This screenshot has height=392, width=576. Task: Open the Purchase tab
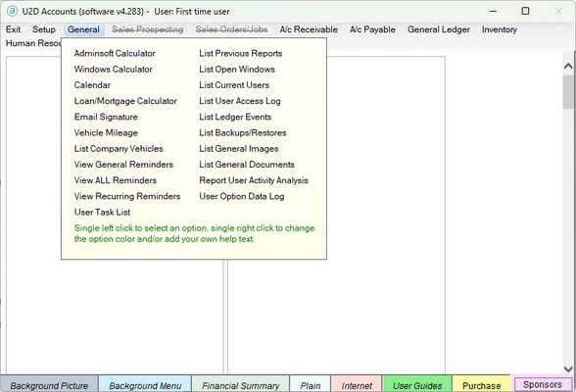click(x=481, y=385)
